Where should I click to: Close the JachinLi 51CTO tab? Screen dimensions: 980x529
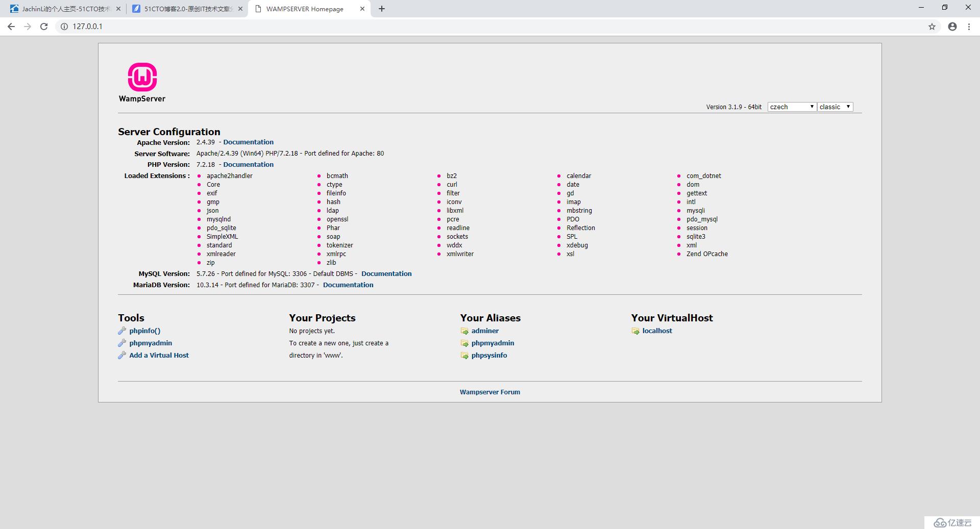click(118, 9)
